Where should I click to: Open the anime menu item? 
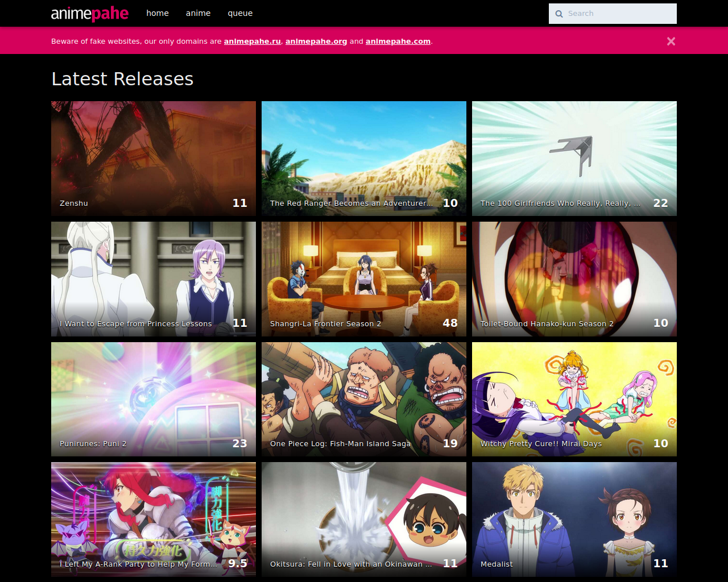pos(198,13)
